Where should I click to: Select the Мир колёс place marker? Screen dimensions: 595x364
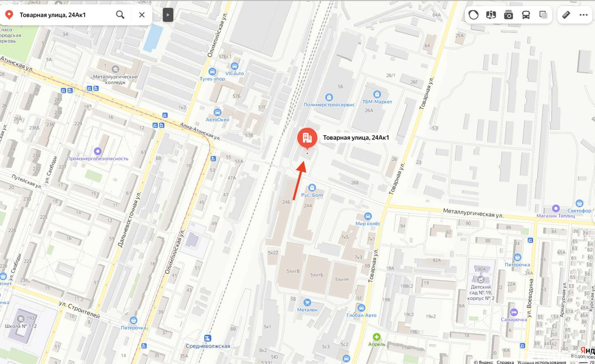pos(368,216)
